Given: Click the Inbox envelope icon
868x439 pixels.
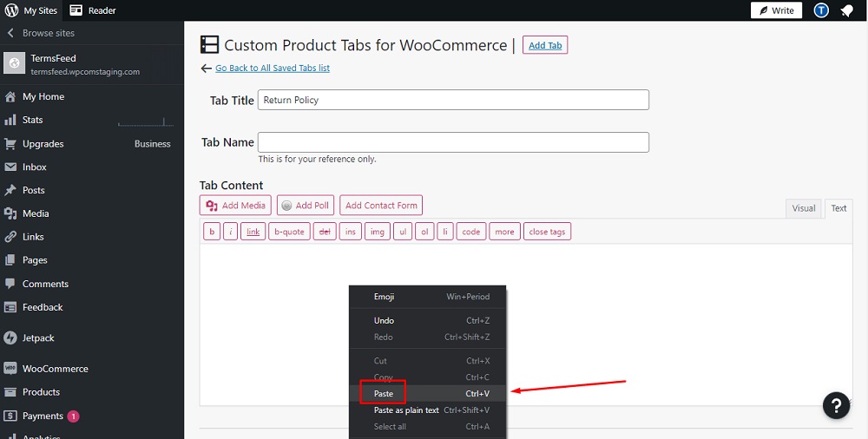Looking at the screenshot, I should tap(10, 167).
